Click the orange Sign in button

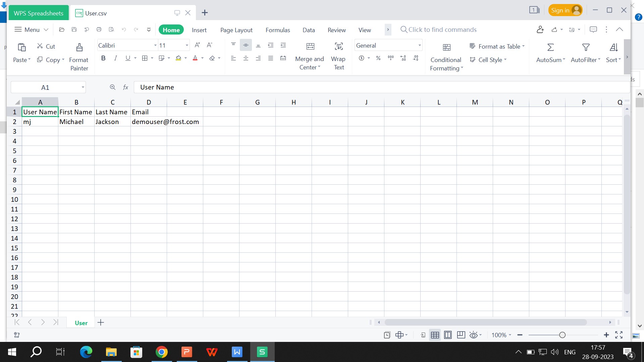(566, 10)
